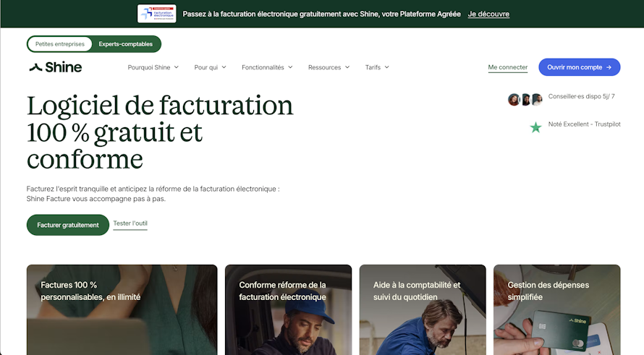Viewport: 644px width, 355px height.
Task: Open the Aide à la comptabilité card
Action: pos(423,309)
